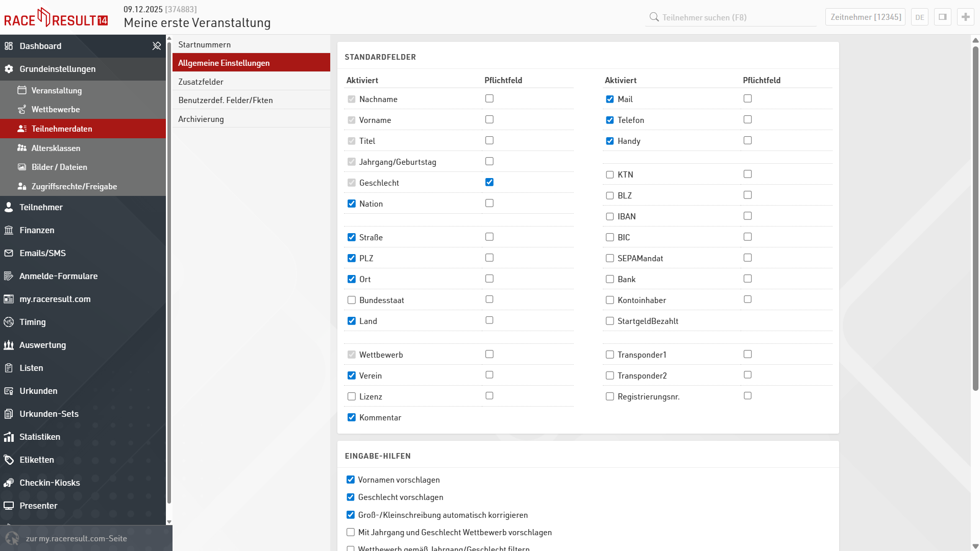Image resolution: width=980 pixels, height=551 pixels.
Task: Switch to the Archivierung tab
Action: [x=201, y=119]
